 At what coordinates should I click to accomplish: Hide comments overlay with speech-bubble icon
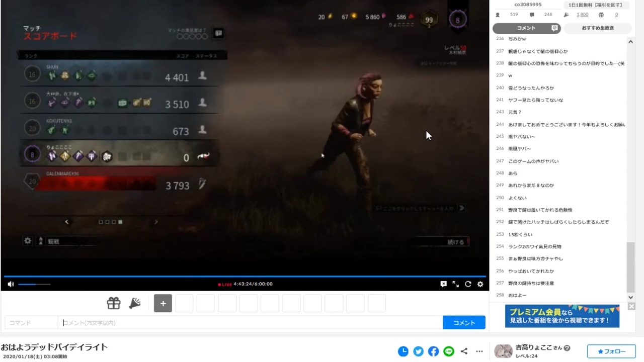pos(443,284)
